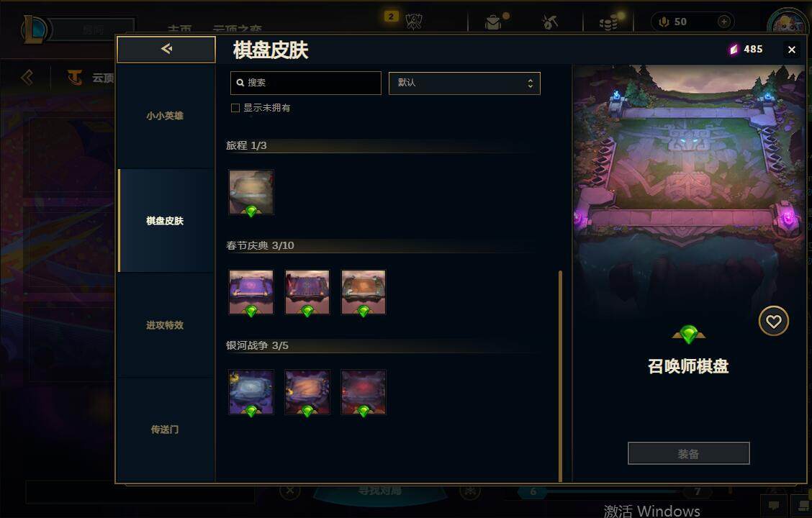Click the vertical scrollbar of the skins list
This screenshot has height=518, width=812.
tap(560, 376)
